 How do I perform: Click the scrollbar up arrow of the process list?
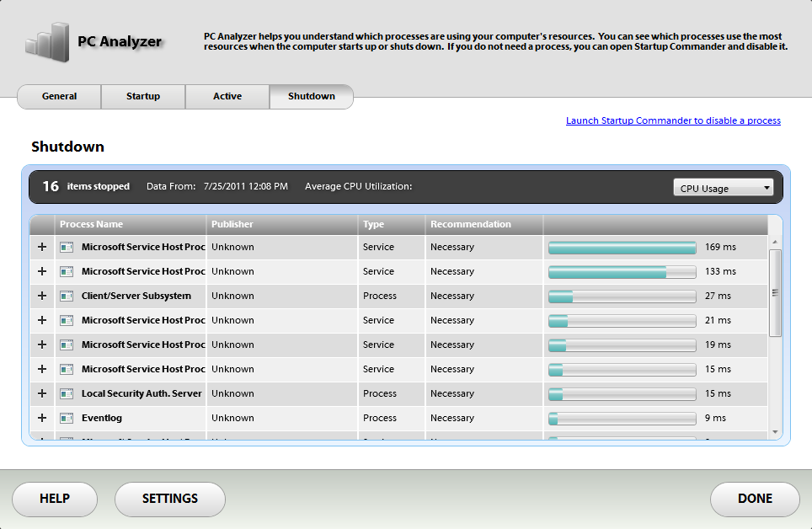click(x=775, y=242)
